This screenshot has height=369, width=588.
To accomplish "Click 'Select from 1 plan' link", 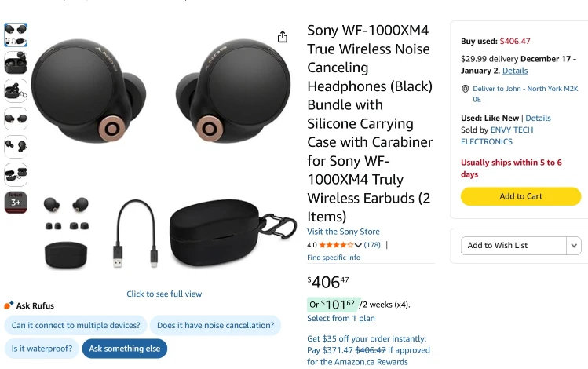I will point(341,318).
